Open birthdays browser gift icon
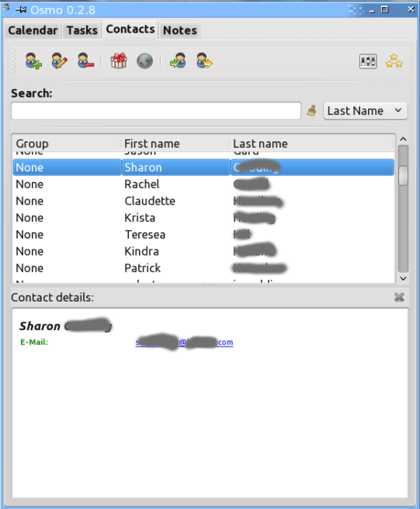Viewport: 420px width, 509px height. 118,61
